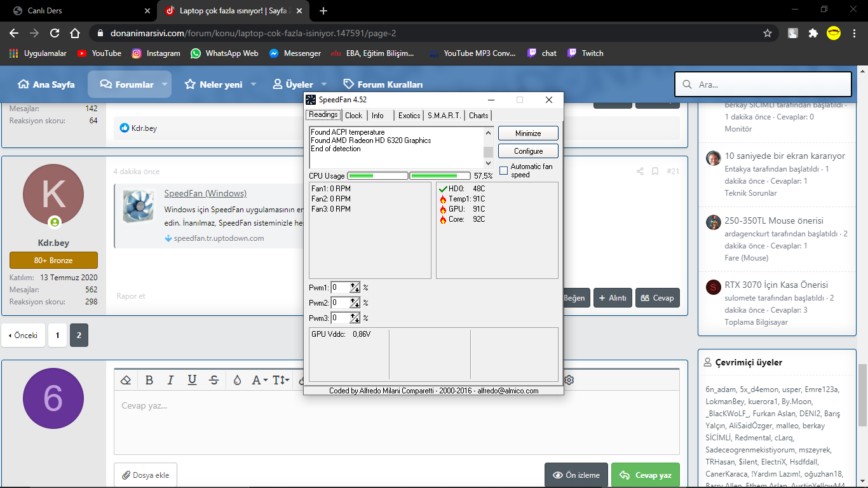Open a new browser tab

pyautogui.click(x=323, y=11)
